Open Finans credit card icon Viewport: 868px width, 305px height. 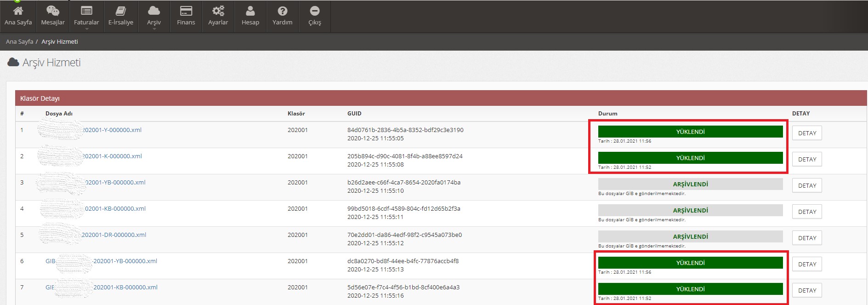pyautogui.click(x=186, y=11)
